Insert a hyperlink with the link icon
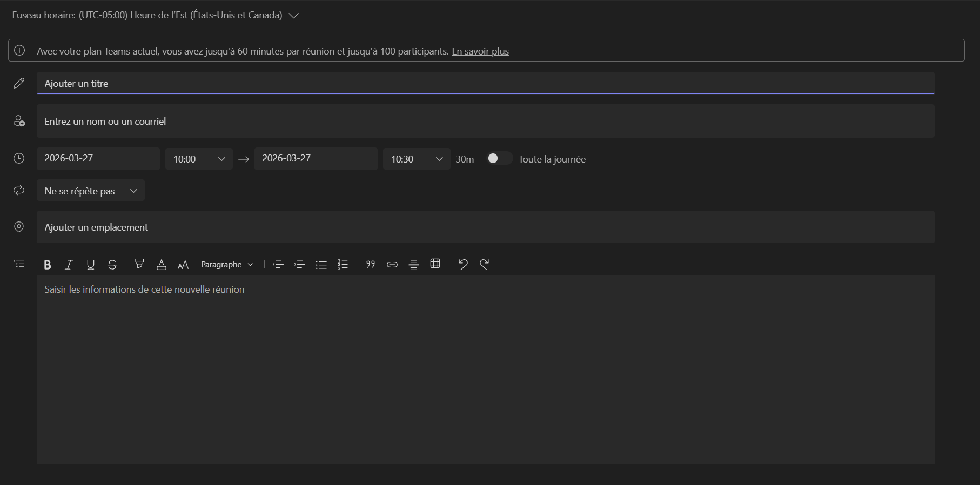Image resolution: width=980 pixels, height=485 pixels. [392, 265]
